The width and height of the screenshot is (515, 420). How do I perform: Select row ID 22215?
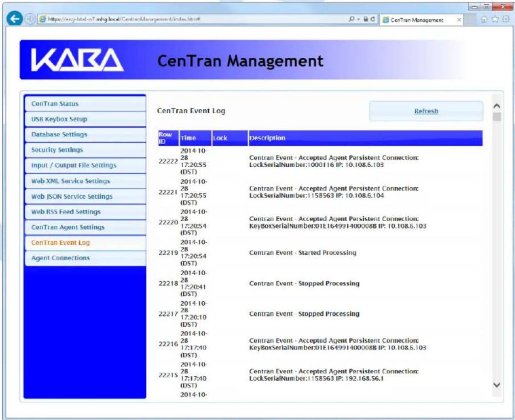tap(168, 375)
